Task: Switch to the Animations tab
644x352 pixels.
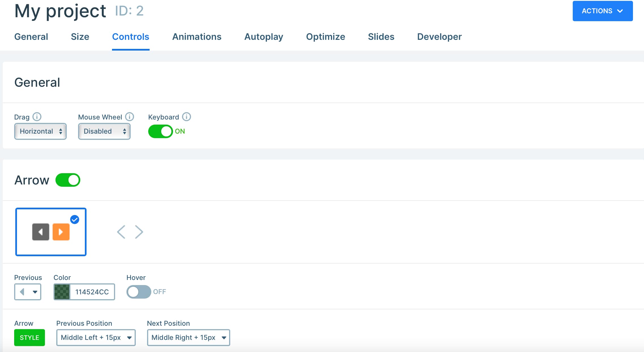Action: pos(197,37)
